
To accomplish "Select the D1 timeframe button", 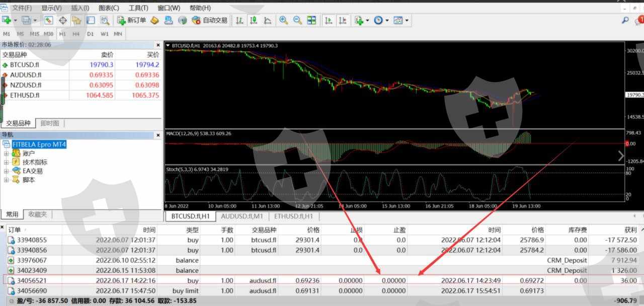I will pyautogui.click(x=90, y=34).
